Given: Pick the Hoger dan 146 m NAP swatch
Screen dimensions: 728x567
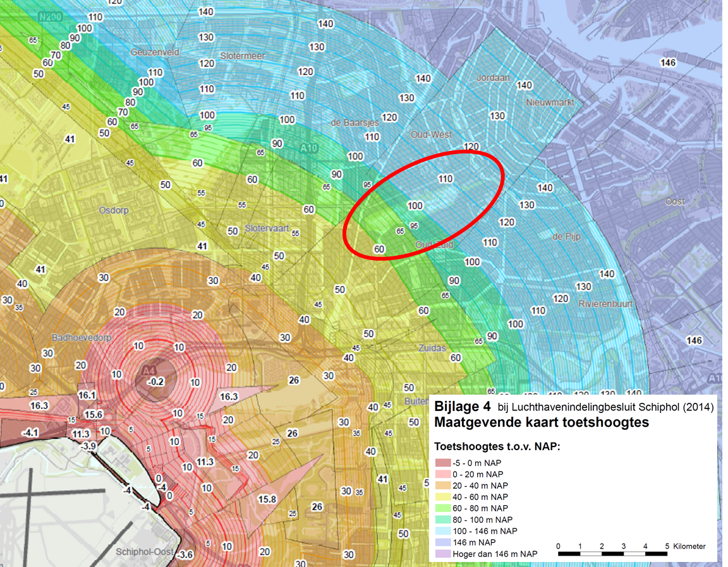Looking at the screenshot, I should (443, 554).
